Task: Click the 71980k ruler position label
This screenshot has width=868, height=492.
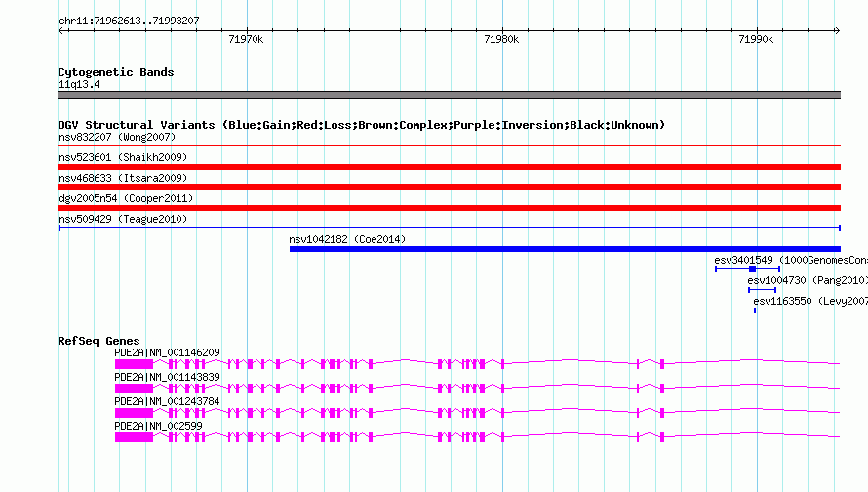Action: pyautogui.click(x=501, y=39)
